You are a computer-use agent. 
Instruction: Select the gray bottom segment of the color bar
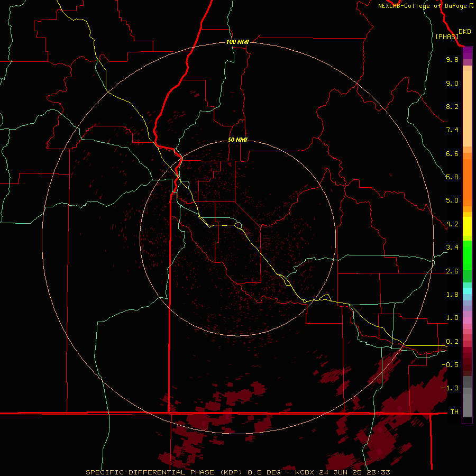(x=467, y=405)
